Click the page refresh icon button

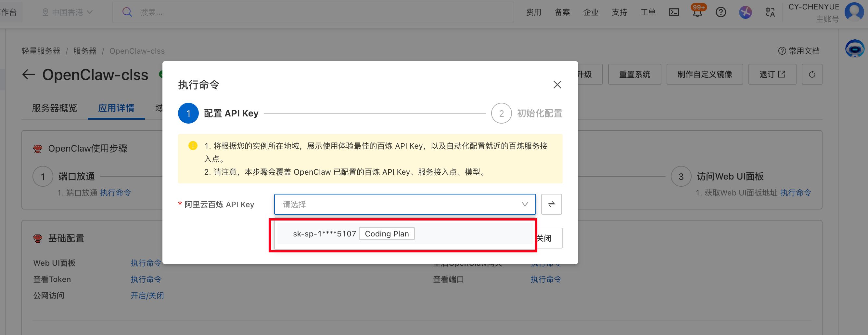812,74
